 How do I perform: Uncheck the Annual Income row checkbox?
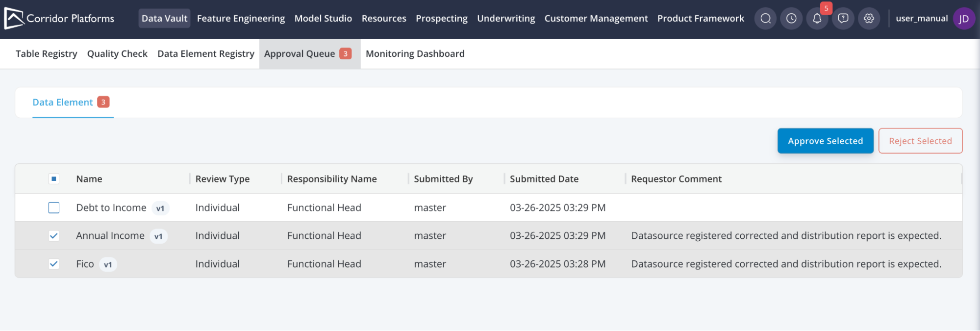click(x=54, y=236)
